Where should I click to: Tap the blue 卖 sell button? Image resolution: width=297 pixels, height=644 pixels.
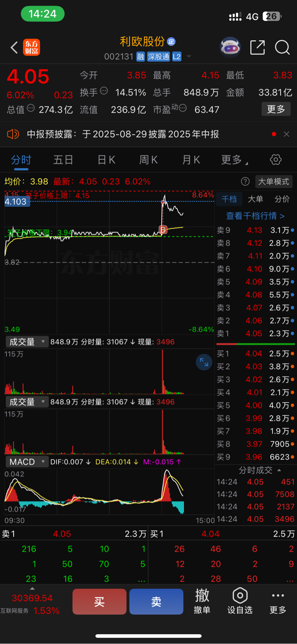click(156, 601)
